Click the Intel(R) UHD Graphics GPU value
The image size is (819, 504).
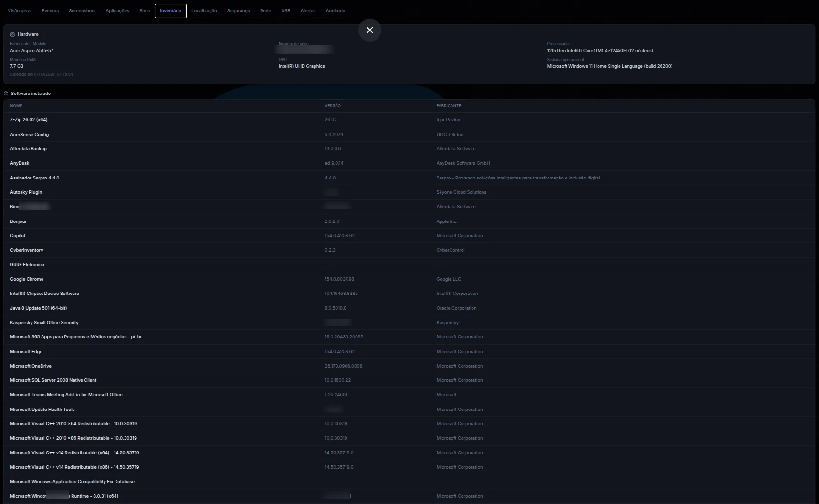(302, 66)
